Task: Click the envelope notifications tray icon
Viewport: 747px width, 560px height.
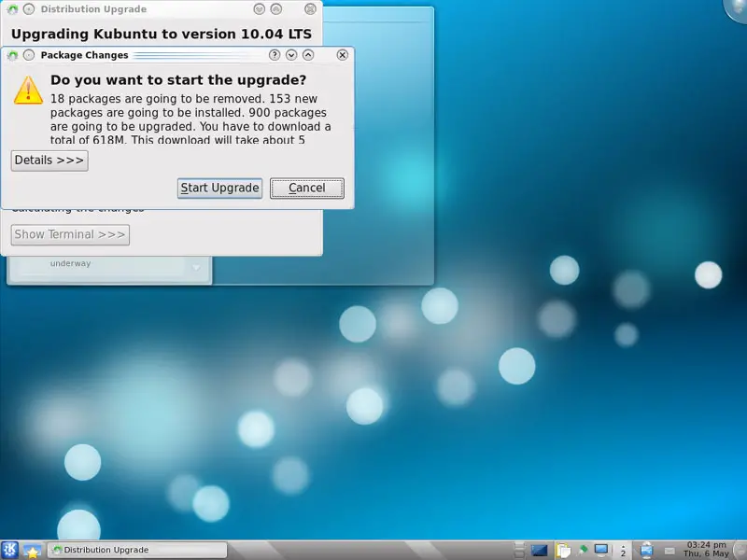Action: (x=669, y=551)
